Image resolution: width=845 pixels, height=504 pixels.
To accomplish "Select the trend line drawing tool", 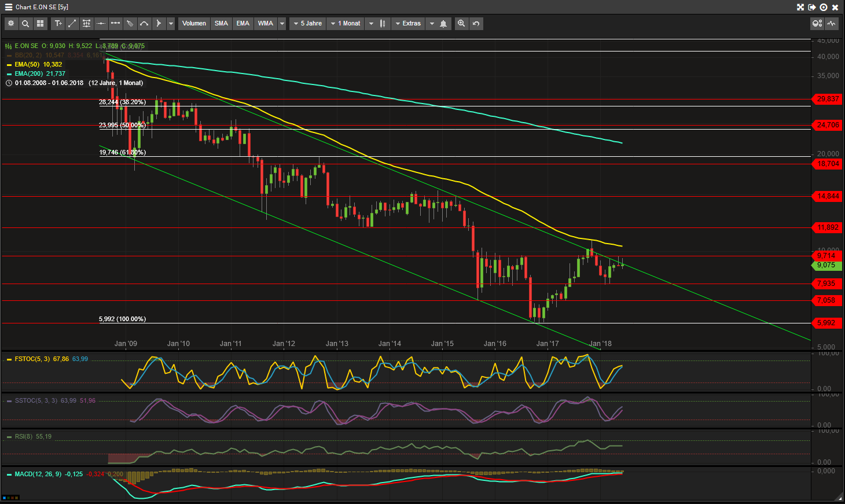I will click(72, 24).
